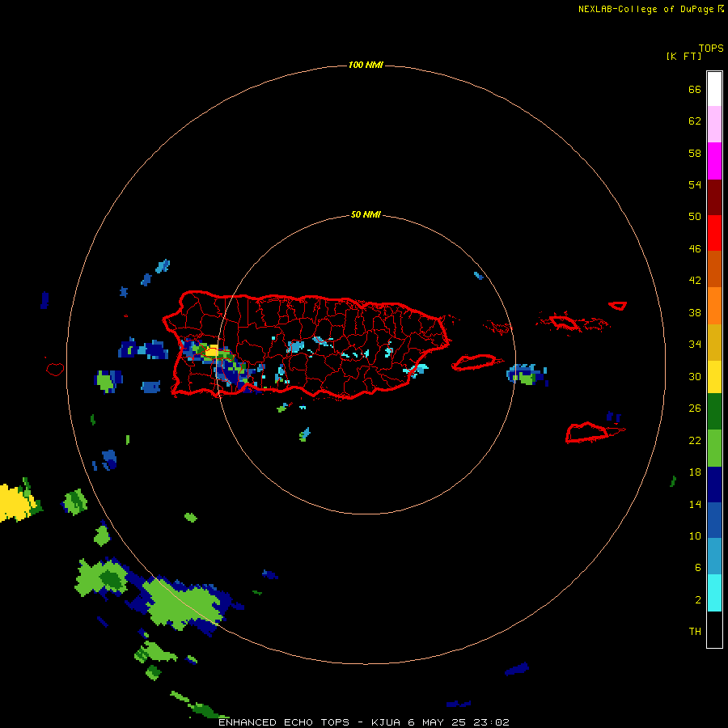Click the dark red 54 kft swatch
728x728 pixels.
pyautogui.click(x=714, y=197)
